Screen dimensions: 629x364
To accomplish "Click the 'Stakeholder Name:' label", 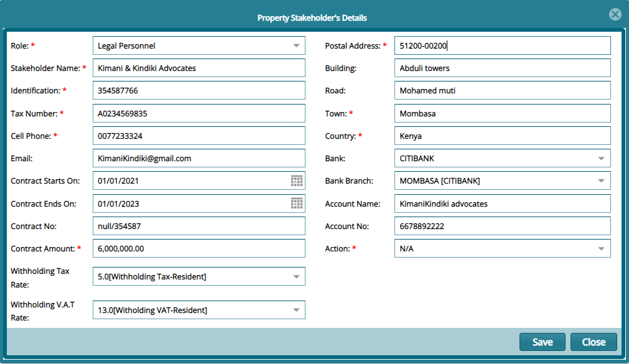I will (x=45, y=68).
